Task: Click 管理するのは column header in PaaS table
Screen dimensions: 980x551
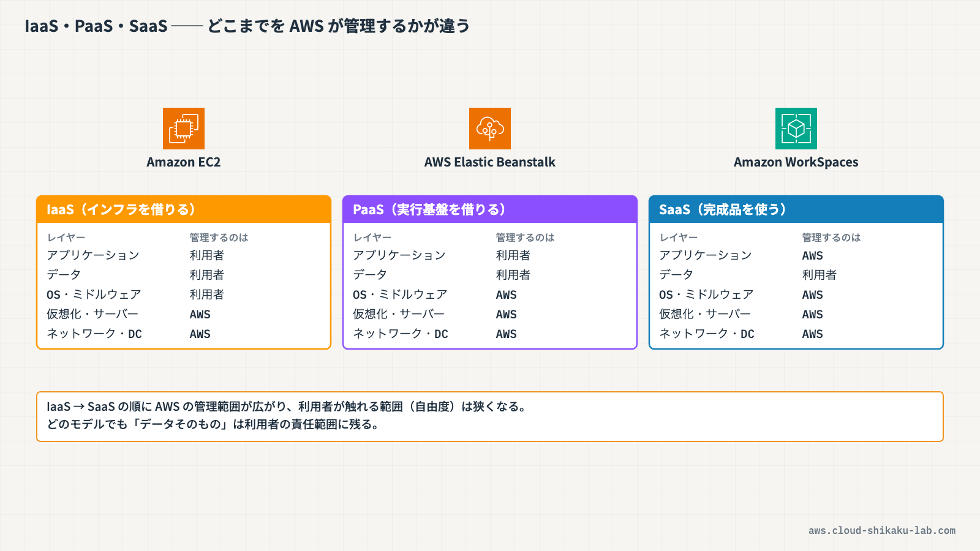Action: 525,238
